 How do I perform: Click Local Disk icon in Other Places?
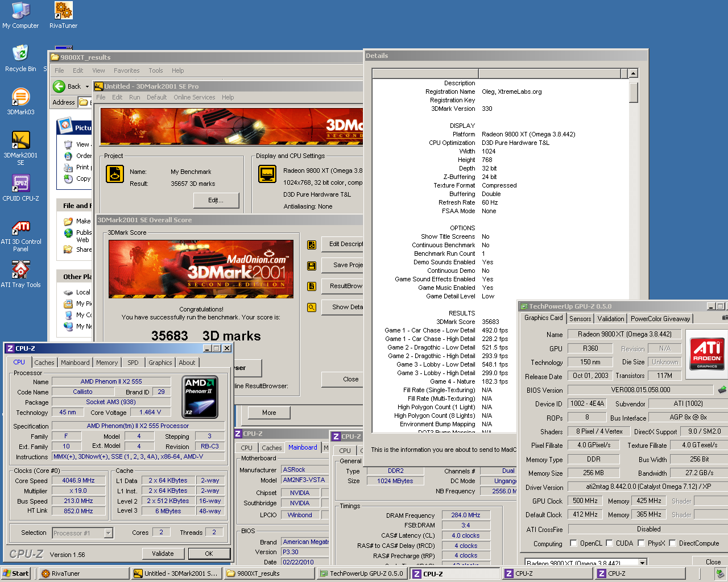tap(68, 292)
